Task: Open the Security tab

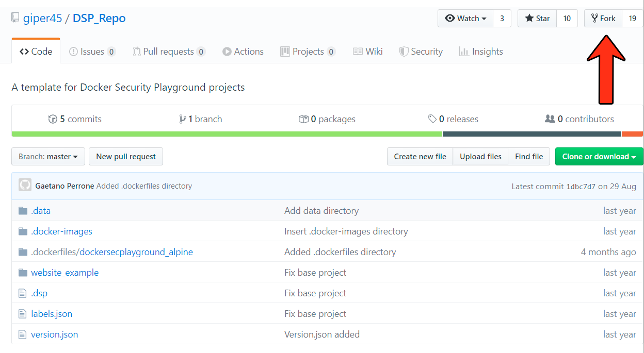Action: tap(421, 52)
